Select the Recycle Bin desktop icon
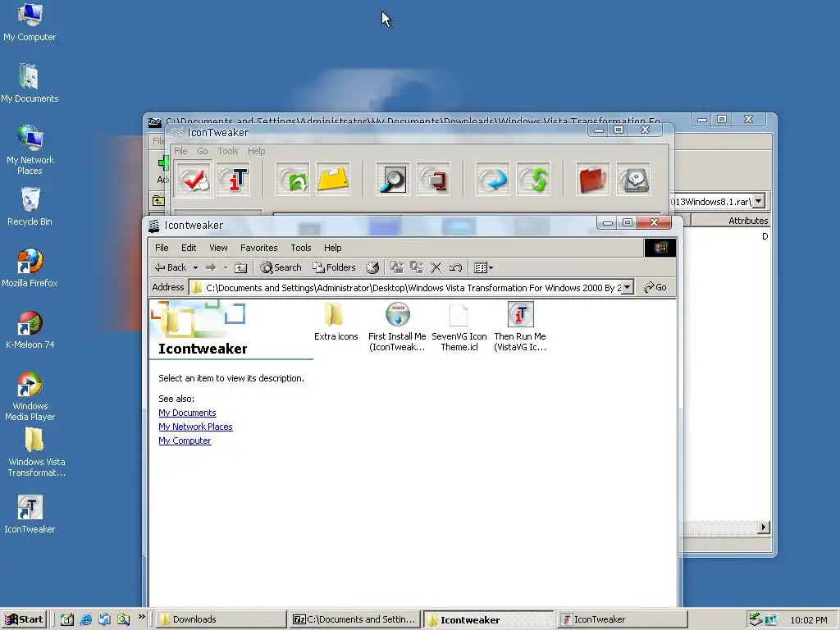This screenshot has width=840, height=630. pyautogui.click(x=30, y=207)
